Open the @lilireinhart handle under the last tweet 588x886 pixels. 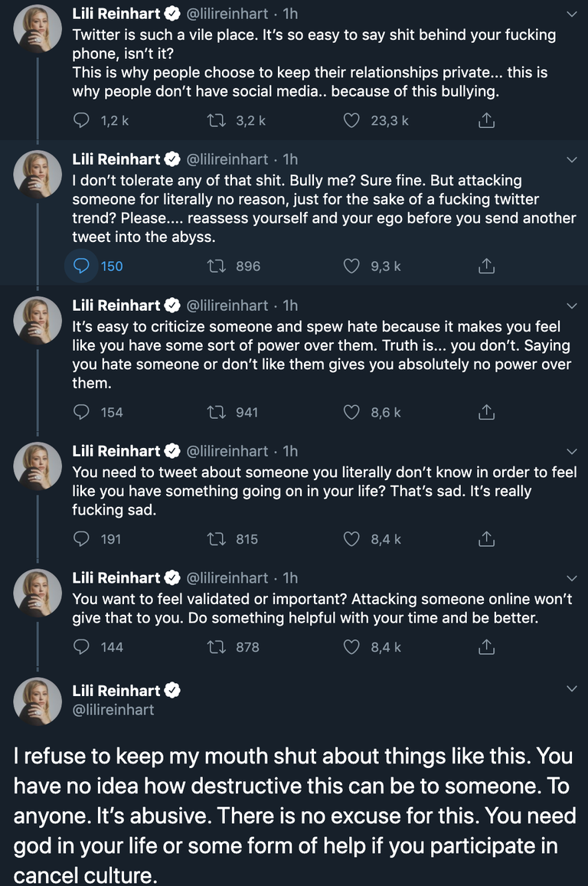tap(113, 710)
